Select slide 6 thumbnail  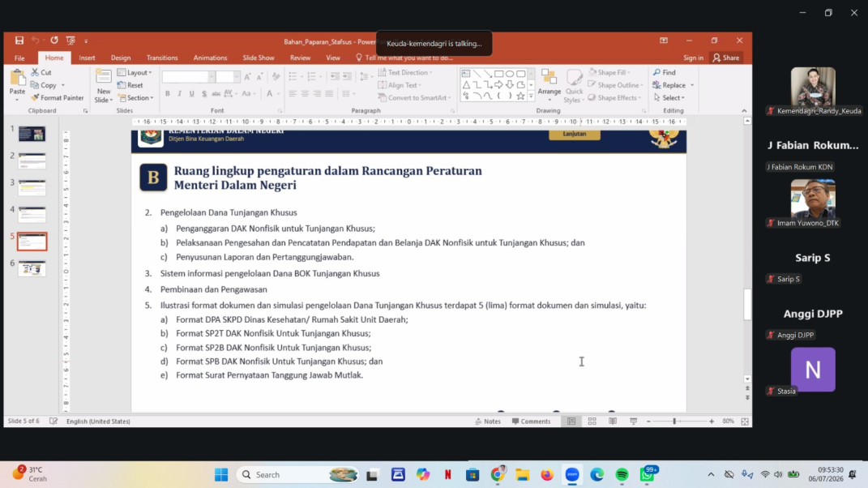[32, 268]
